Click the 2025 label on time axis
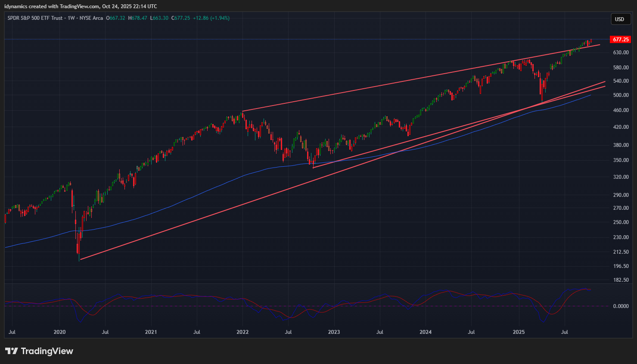 pos(519,332)
